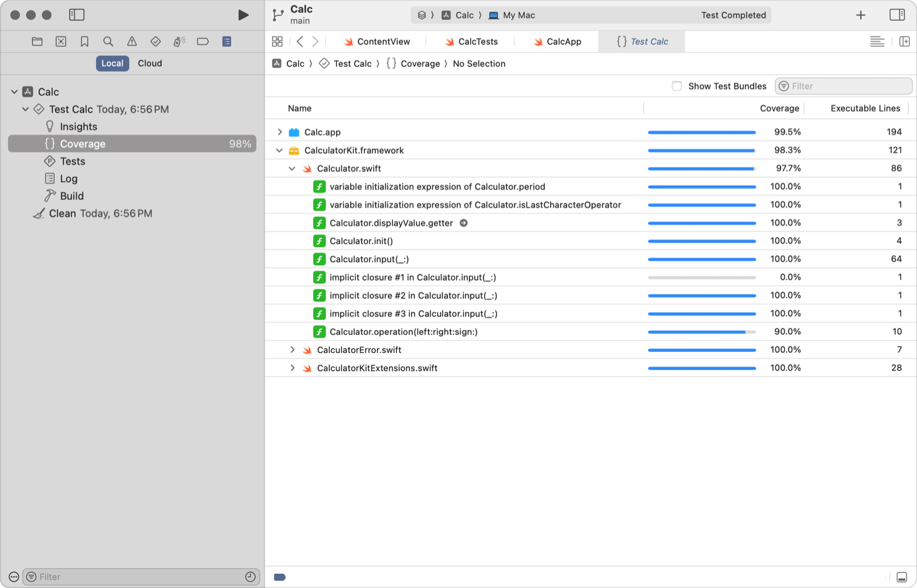This screenshot has height=588, width=917.
Task: Select the Local reports toggle
Action: [112, 63]
